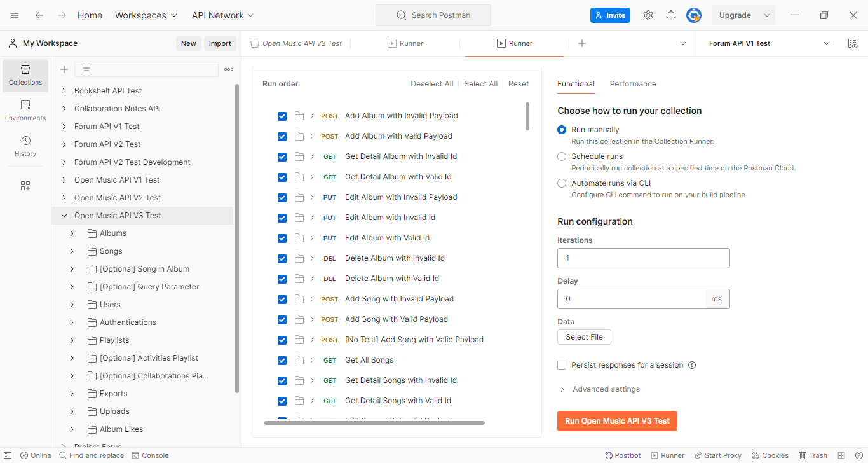Open the Console from the status bar
This screenshot has height=463, width=868.
tap(150, 455)
